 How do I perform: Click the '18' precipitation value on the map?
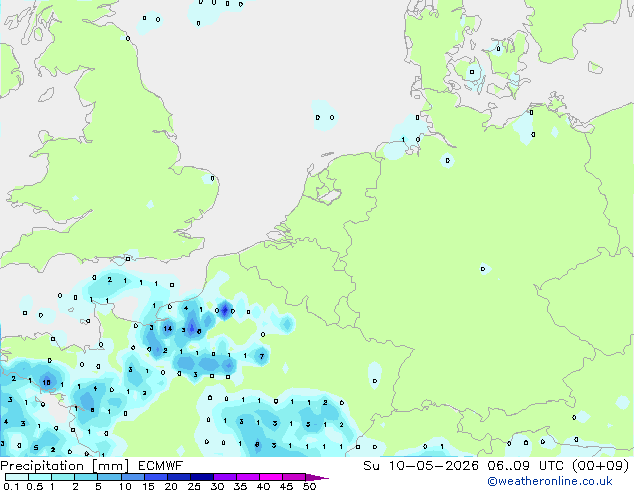46,382
